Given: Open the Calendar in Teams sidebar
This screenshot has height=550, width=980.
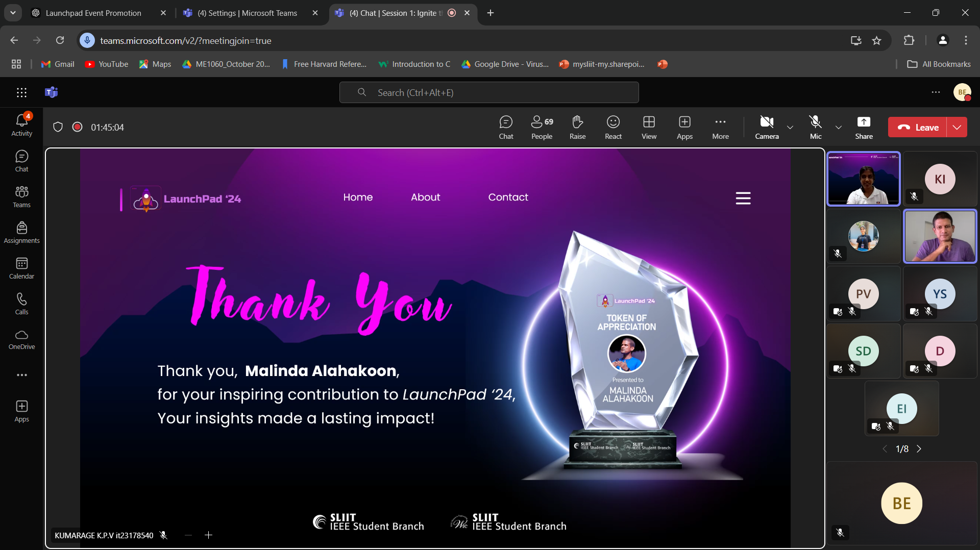Looking at the screenshot, I should click(x=21, y=268).
